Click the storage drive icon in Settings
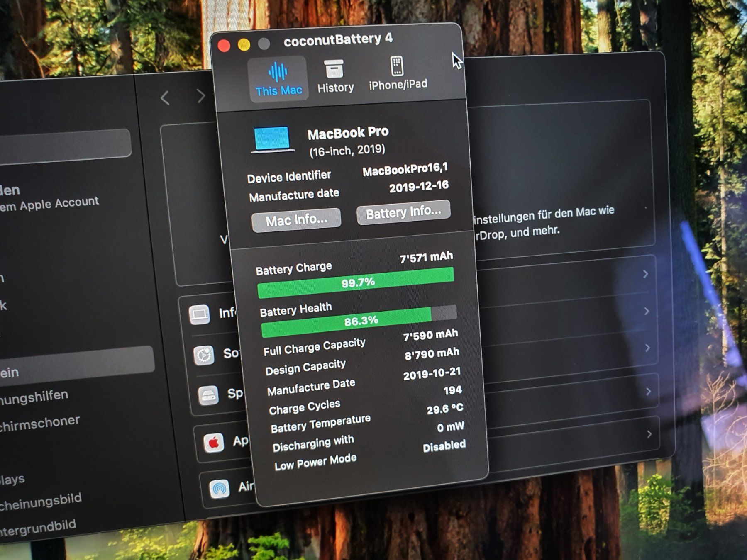Image resolution: width=747 pixels, height=560 pixels. (x=208, y=395)
